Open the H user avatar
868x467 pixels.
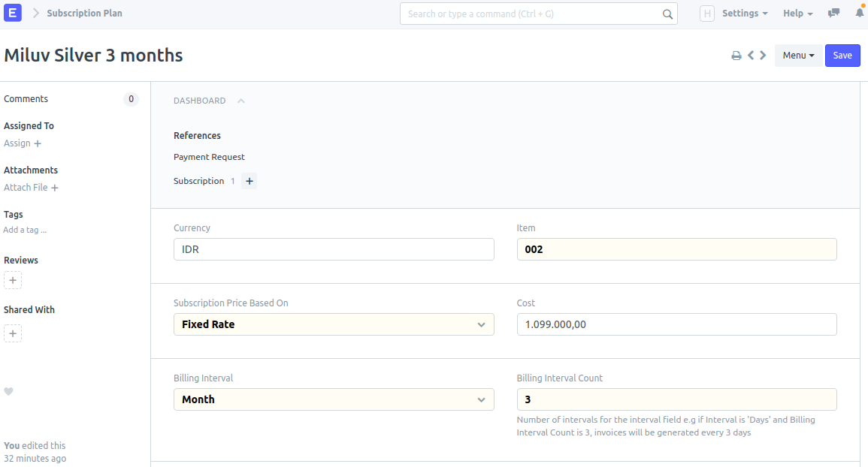click(x=707, y=14)
